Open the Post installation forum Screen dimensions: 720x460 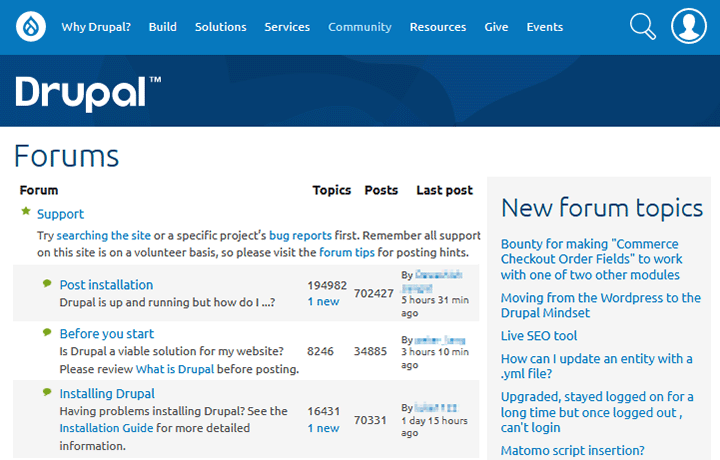click(x=106, y=285)
